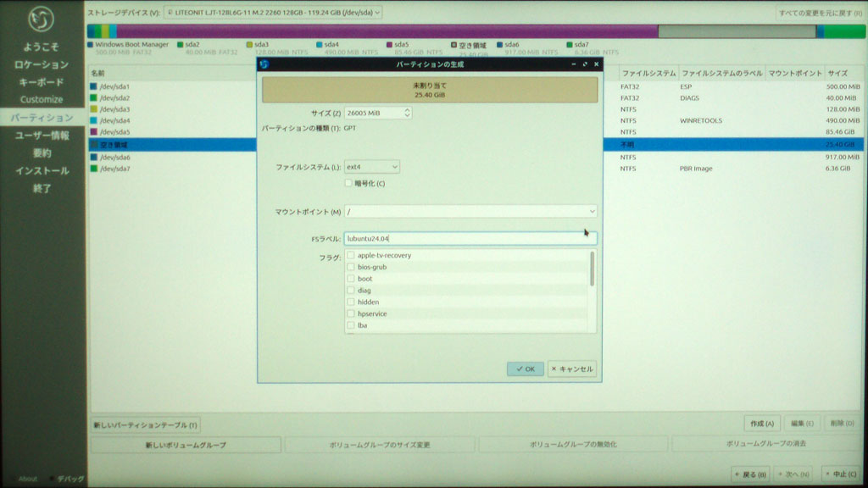Image resolution: width=868 pixels, height=488 pixels.
Task: Open the ファイルシステム ext4 dropdown
Action: pyautogui.click(x=372, y=167)
